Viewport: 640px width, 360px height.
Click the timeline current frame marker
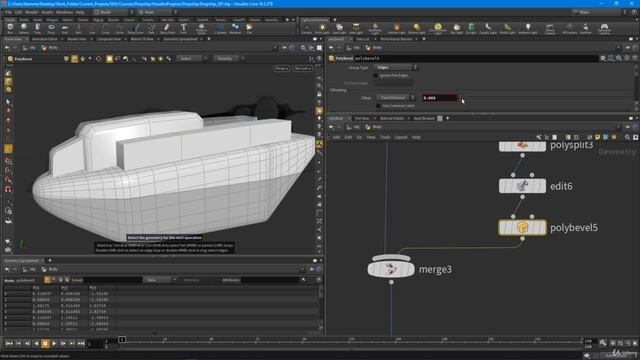122,340
